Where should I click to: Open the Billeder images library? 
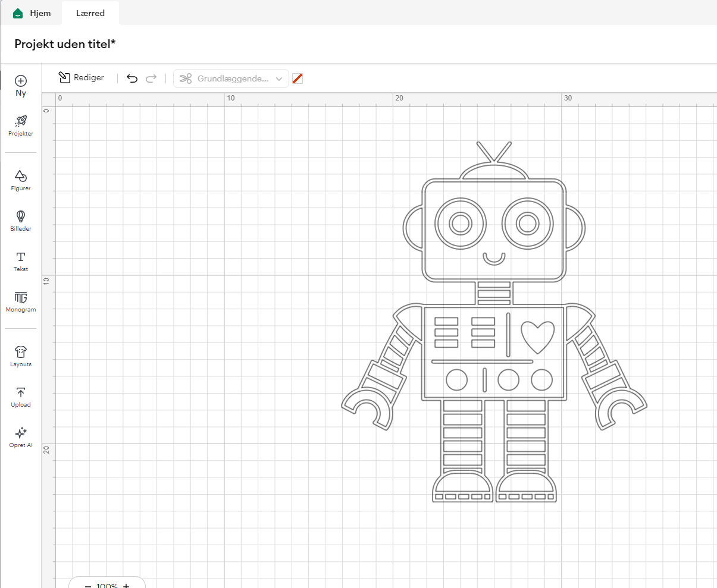(21, 221)
